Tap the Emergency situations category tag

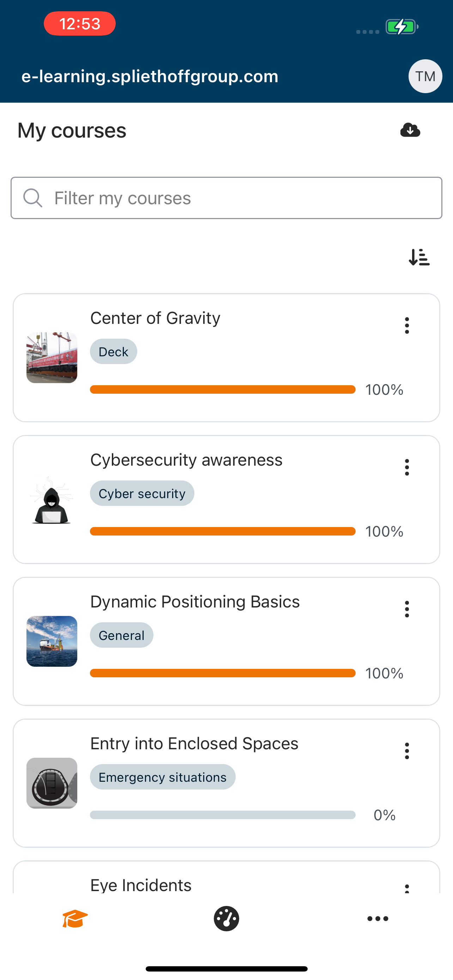pyautogui.click(x=162, y=777)
